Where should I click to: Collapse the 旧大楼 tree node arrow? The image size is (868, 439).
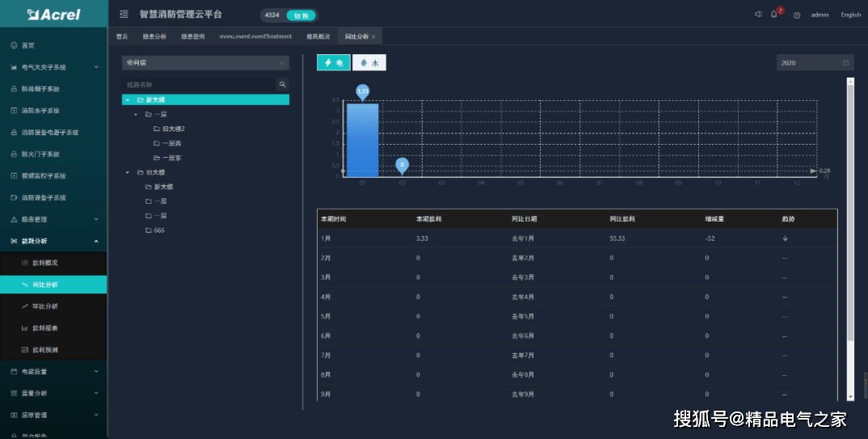pos(128,172)
